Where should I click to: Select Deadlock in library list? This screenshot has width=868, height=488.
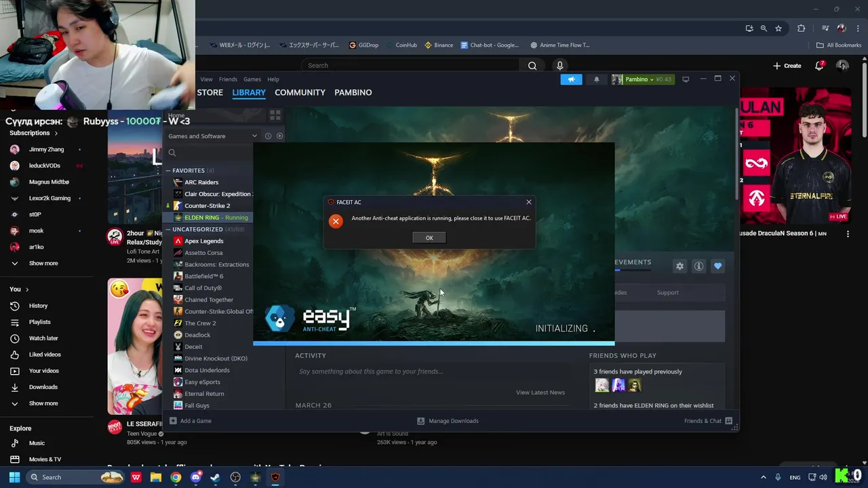(197, 335)
